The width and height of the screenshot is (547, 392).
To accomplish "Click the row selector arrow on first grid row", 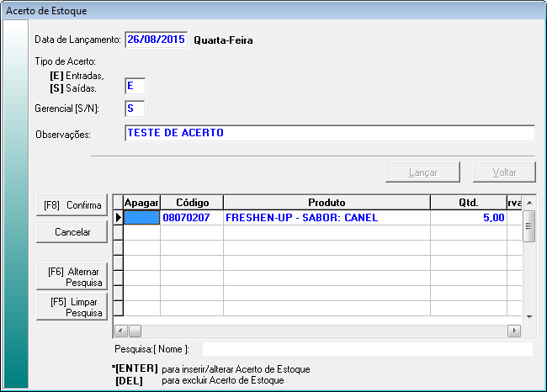I will coord(118,218).
